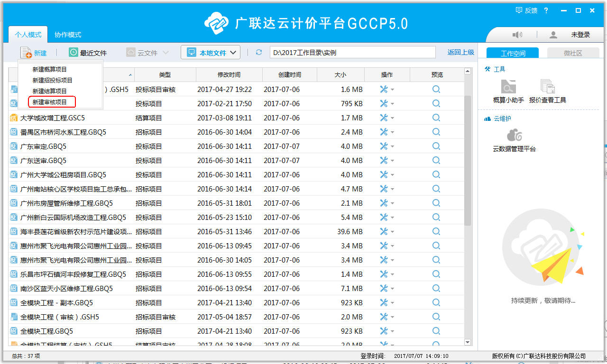Click the 返回上级 link
The height and width of the screenshot is (364, 607).
[x=460, y=52]
